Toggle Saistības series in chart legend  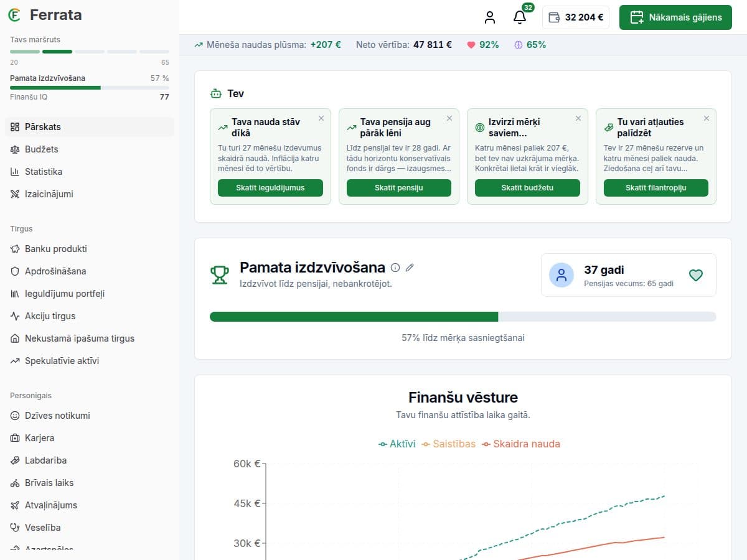448,444
